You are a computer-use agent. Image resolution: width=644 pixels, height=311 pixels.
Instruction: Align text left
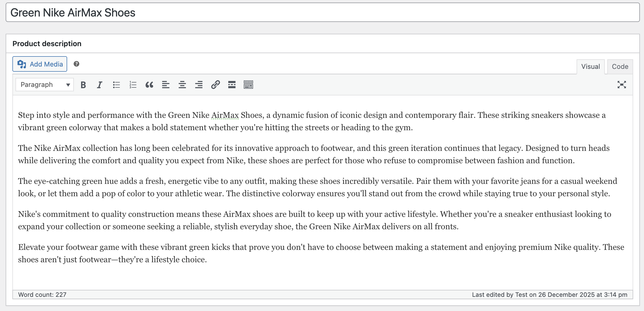pyautogui.click(x=166, y=85)
